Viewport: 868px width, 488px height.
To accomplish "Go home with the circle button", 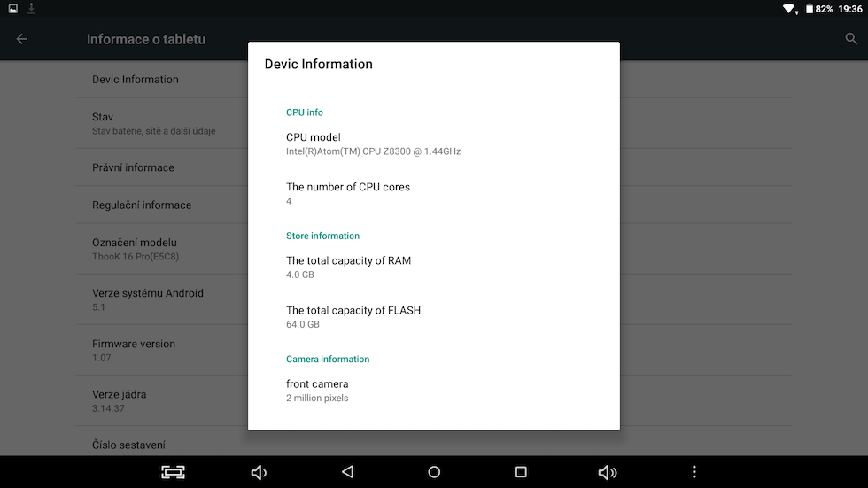I will click(x=434, y=472).
